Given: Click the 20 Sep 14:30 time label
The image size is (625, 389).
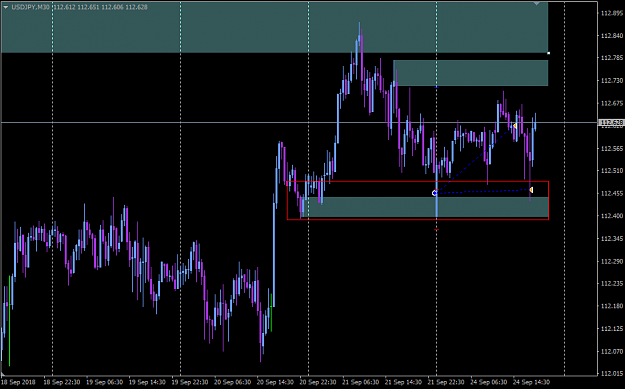Looking at the screenshot, I should (x=275, y=382).
